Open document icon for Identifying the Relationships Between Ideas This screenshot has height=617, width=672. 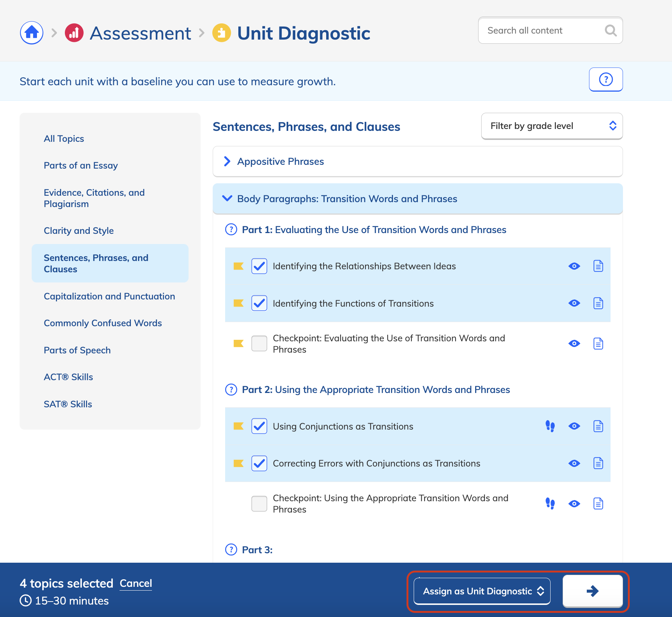598,266
